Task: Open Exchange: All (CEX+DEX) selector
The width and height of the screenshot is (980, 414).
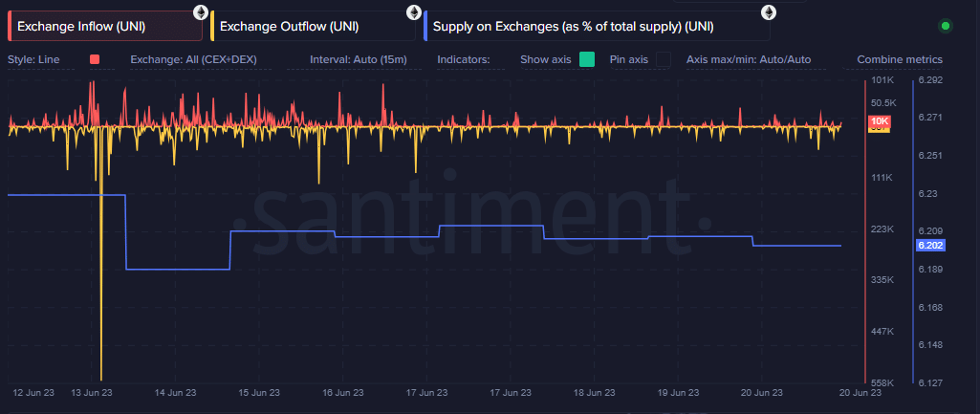Action: click(x=194, y=59)
